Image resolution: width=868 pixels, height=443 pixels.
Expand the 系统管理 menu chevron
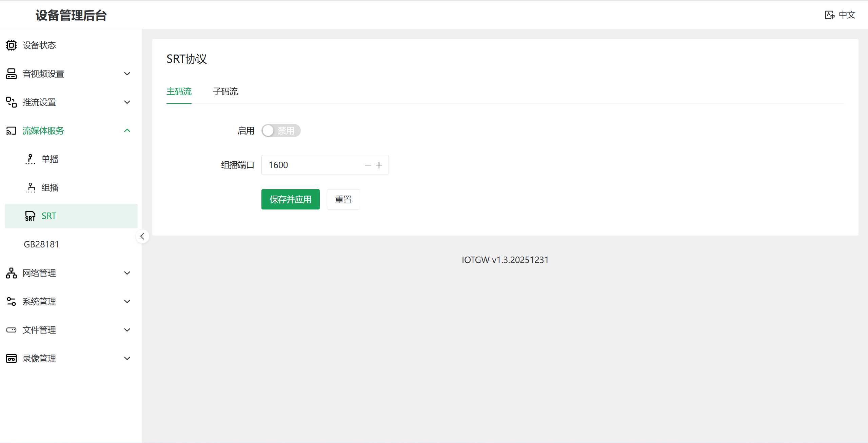click(x=127, y=301)
